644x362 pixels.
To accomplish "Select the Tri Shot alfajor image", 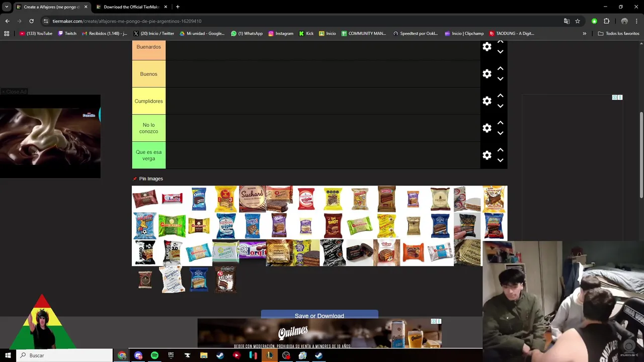I will point(333,226).
